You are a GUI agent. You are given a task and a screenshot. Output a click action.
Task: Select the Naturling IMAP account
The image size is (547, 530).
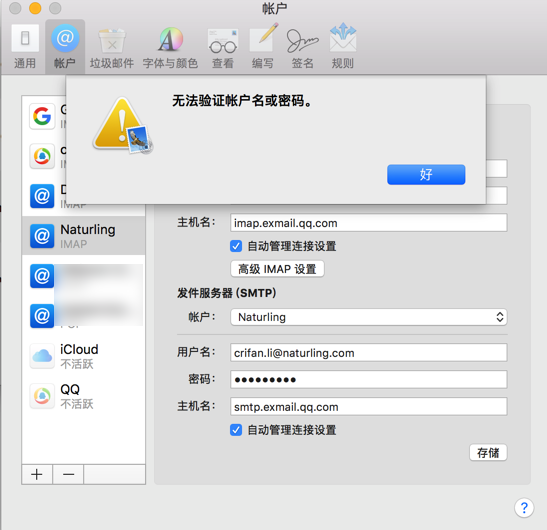tap(84, 236)
